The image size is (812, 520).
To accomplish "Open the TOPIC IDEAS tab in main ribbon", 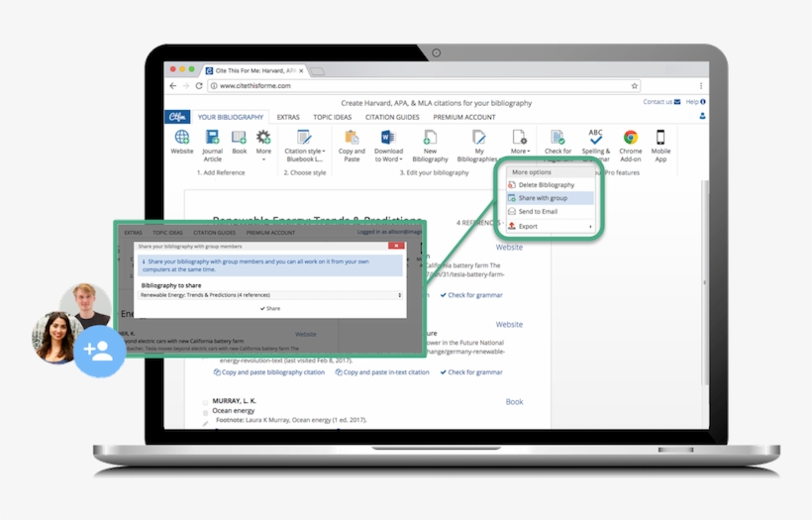I will click(x=333, y=117).
